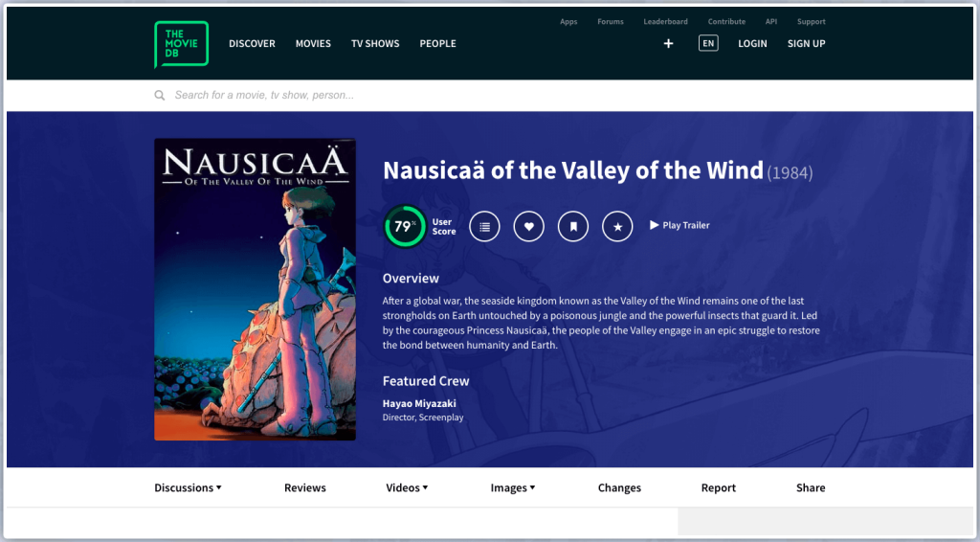
Task: Click the 'User Score' label
Action: point(444,226)
